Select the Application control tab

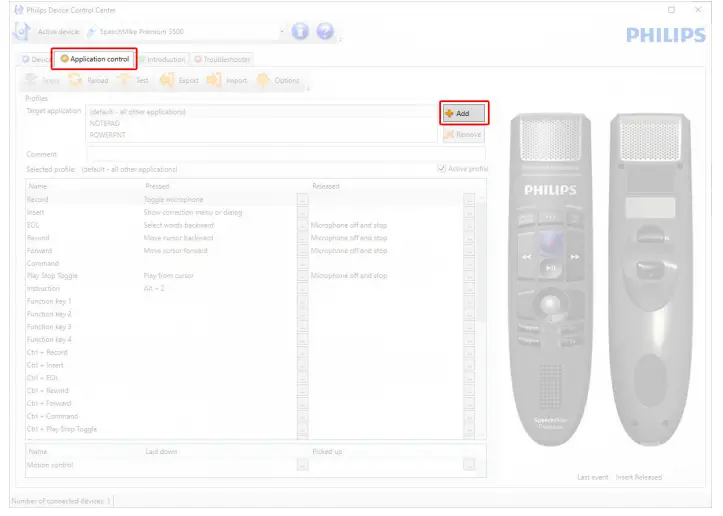95,59
